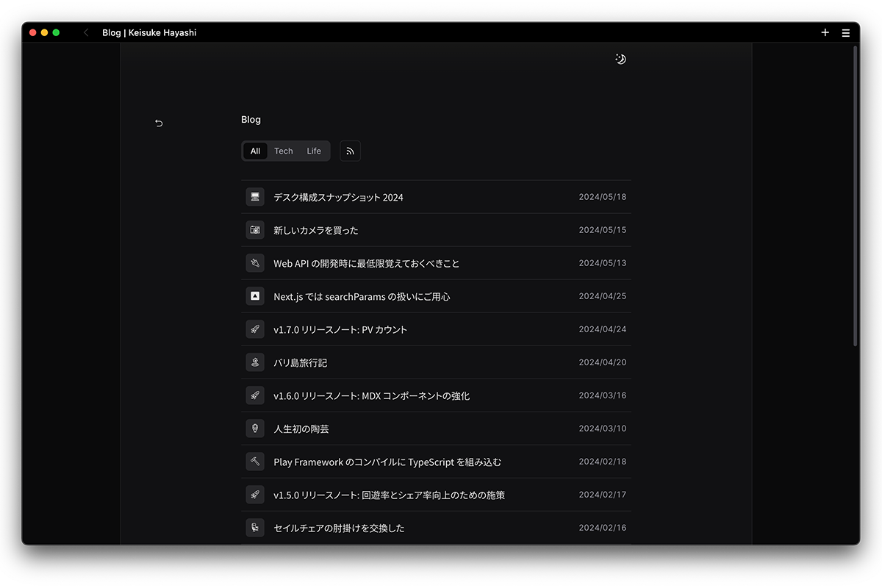The image size is (882, 588).
Task: Click the return arrow back icon
Action: pyautogui.click(x=159, y=123)
